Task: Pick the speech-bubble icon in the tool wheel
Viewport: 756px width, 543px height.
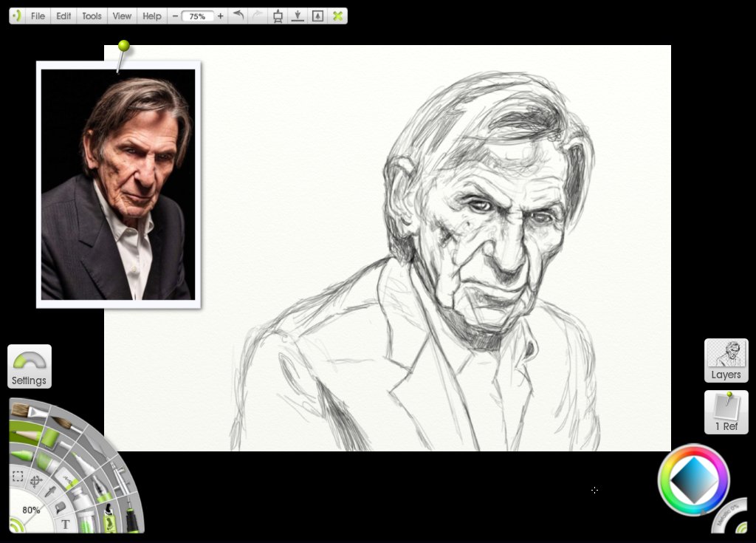Action: pos(61,508)
